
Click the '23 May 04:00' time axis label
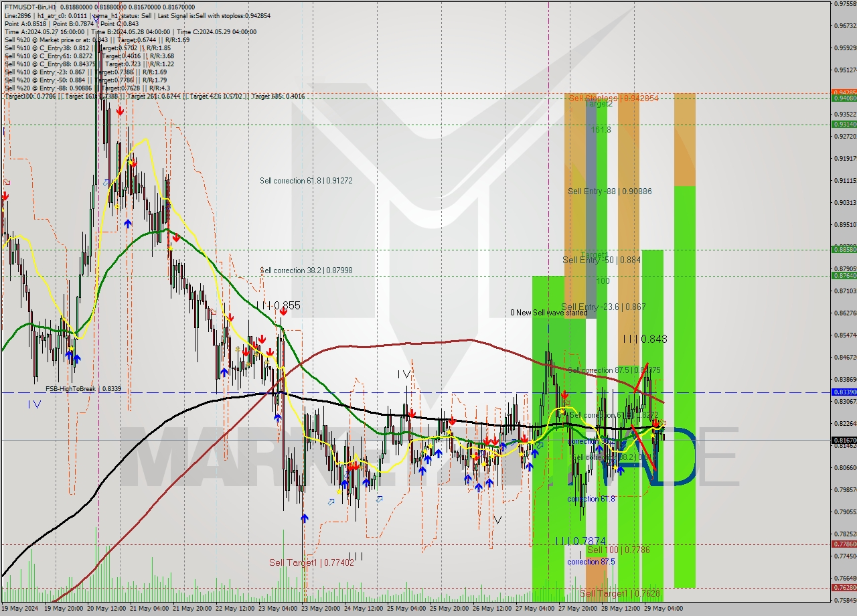point(279,609)
